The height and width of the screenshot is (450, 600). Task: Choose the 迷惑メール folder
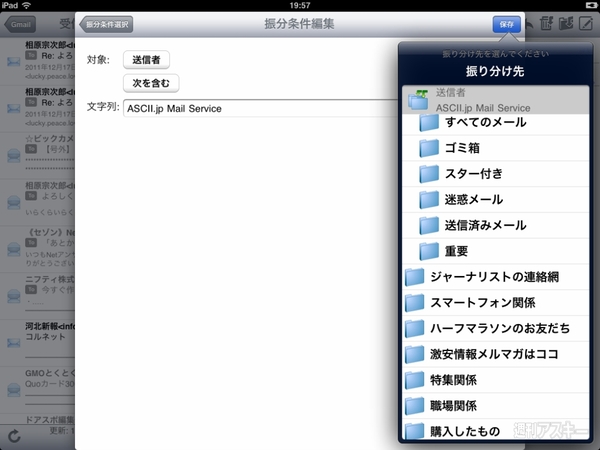[x=496, y=199]
